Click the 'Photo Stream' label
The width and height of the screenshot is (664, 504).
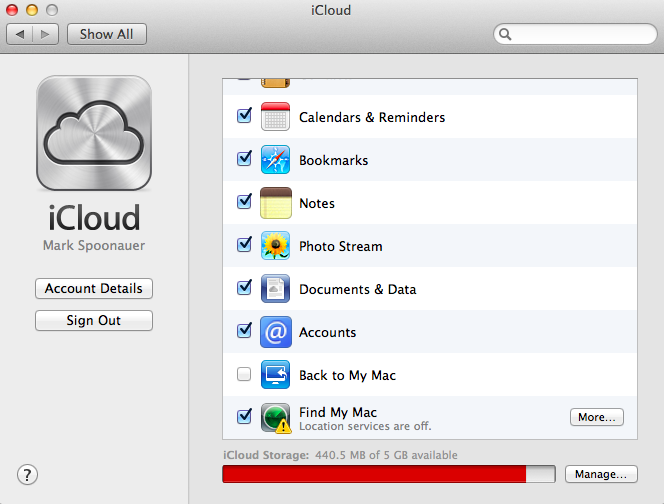(x=340, y=246)
